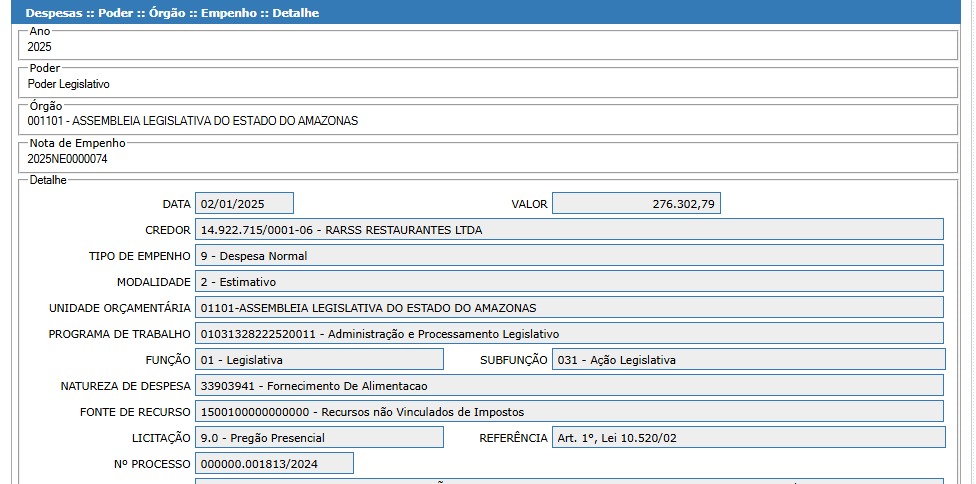Select the Função field 01 - Legislativa
This screenshot has height=484, width=976.
tap(318, 360)
